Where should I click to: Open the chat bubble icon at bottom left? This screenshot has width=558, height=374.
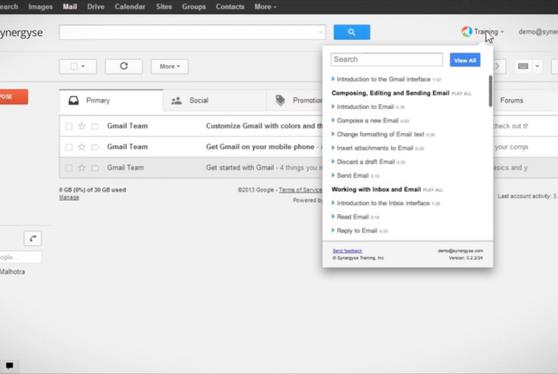pyautogui.click(x=9, y=365)
